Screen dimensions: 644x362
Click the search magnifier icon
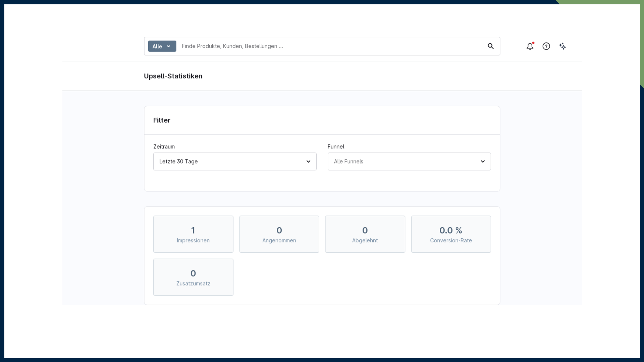point(490,46)
